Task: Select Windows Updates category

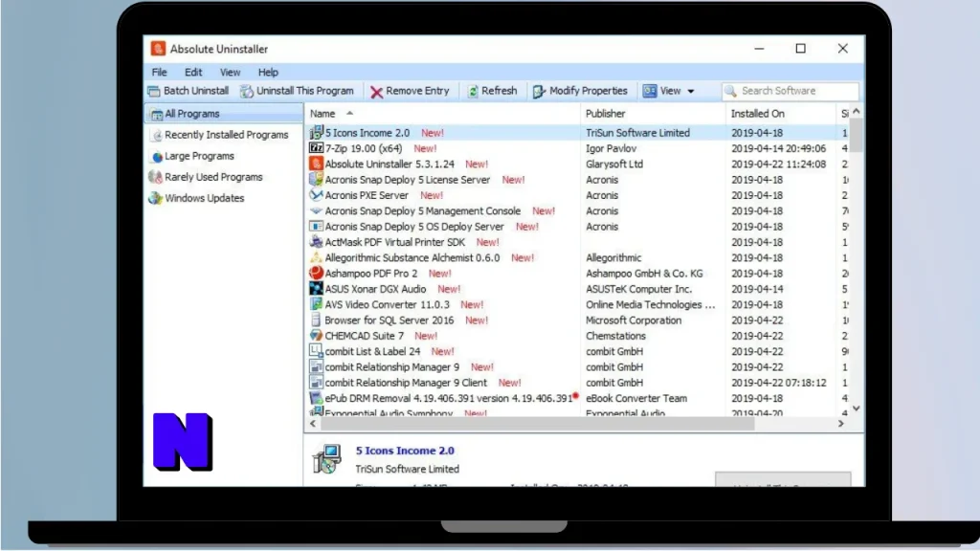Action: pyautogui.click(x=205, y=198)
